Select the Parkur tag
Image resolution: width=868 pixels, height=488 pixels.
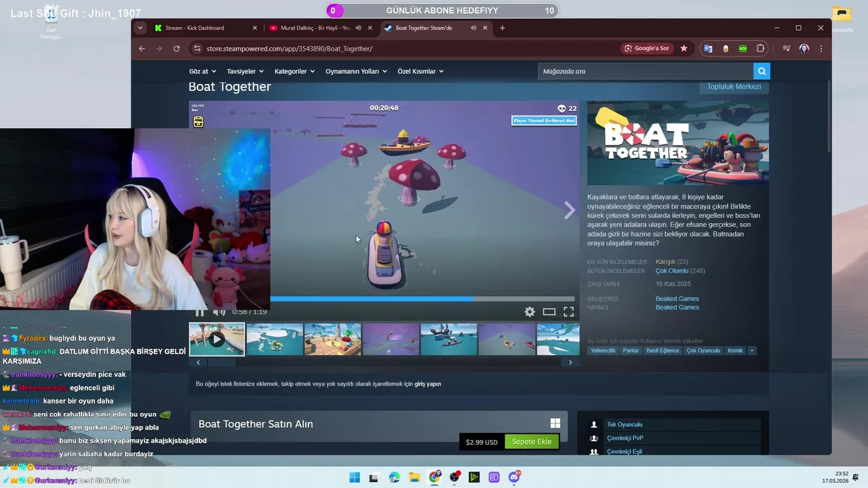click(x=631, y=350)
